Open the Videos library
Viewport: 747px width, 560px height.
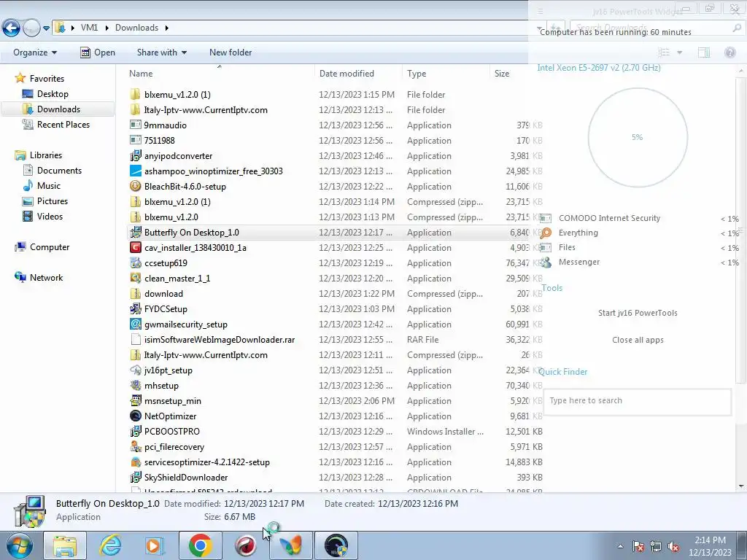pyautogui.click(x=50, y=216)
